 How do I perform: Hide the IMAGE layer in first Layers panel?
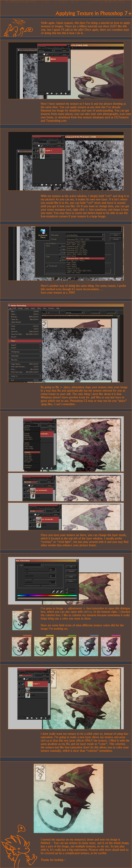click(x=39, y=59)
